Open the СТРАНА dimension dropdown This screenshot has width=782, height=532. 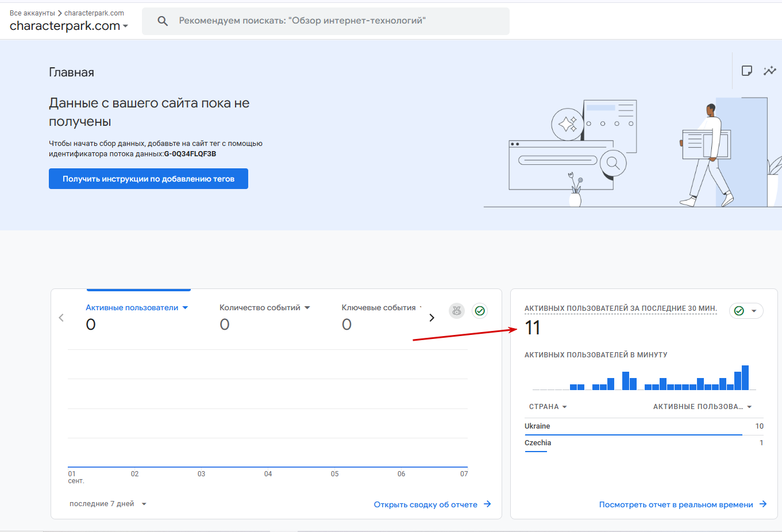pyautogui.click(x=548, y=407)
